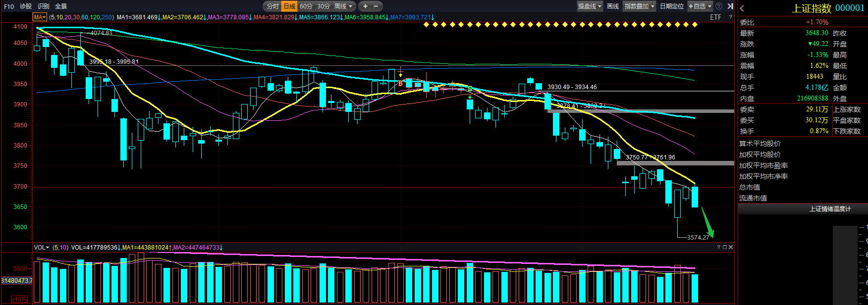The image size is (868, 305).
Task: Open the 全景 panorama view
Action: click(x=61, y=6)
